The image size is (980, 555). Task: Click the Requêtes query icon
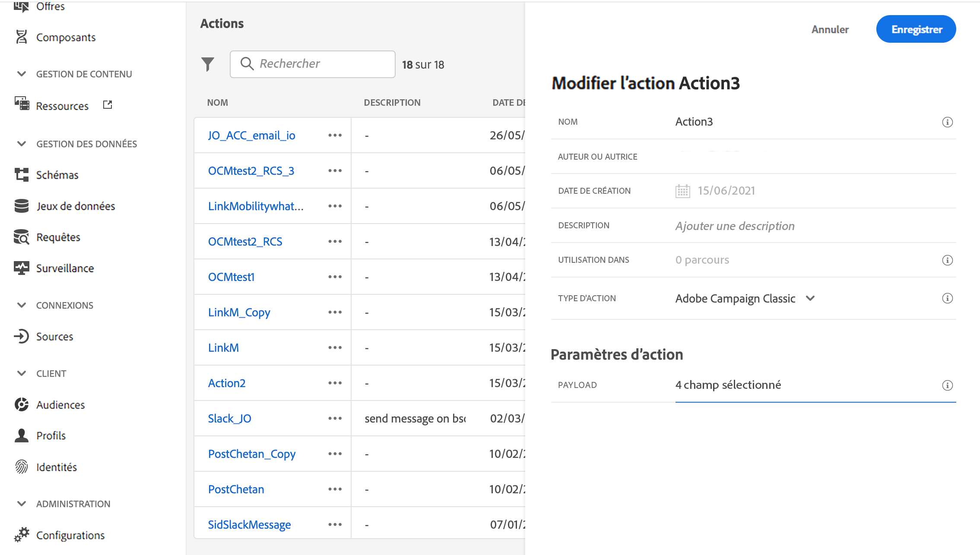tap(21, 237)
